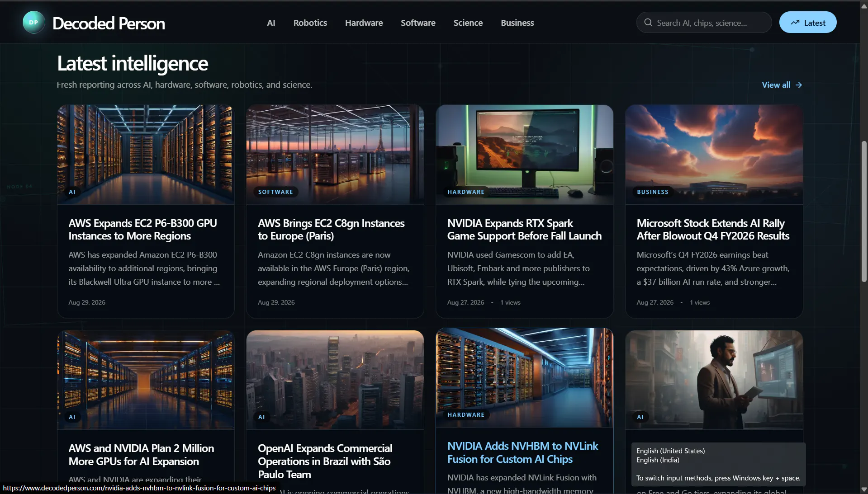The image size is (868, 494).
Task: Open the NVLink Fusion server aisle thumbnail
Action: coord(524,377)
